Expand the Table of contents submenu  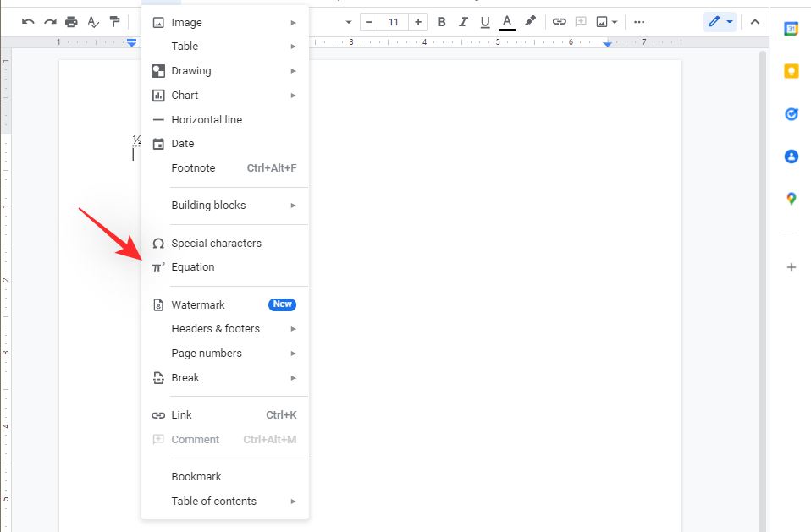coord(224,502)
